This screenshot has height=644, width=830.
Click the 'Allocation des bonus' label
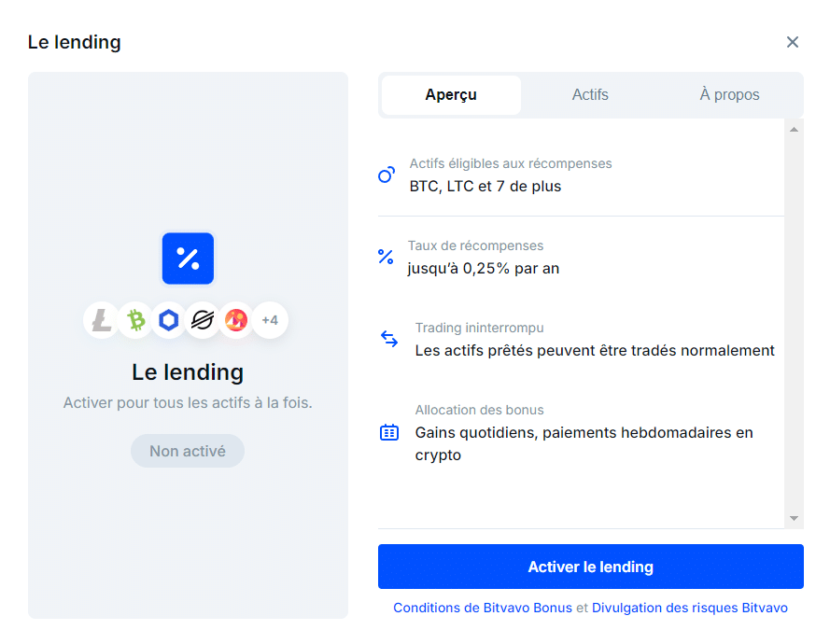coord(479,410)
